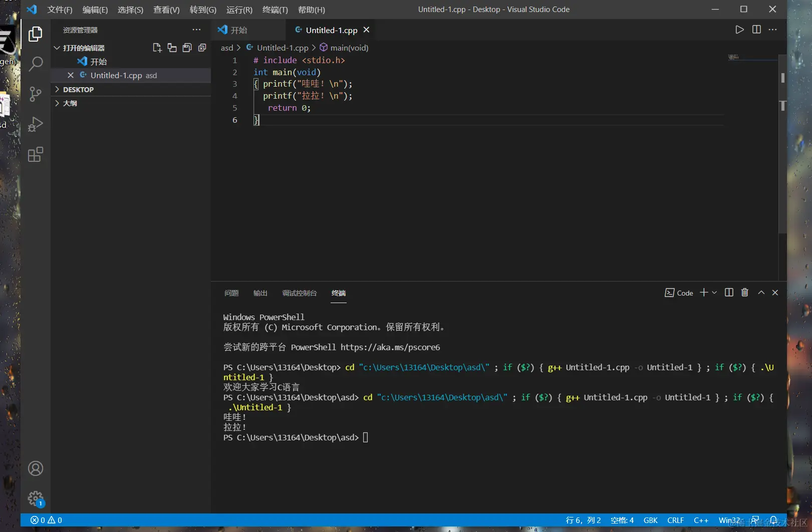Open the Accounts icon in activity bar
812x532 pixels.
point(36,468)
